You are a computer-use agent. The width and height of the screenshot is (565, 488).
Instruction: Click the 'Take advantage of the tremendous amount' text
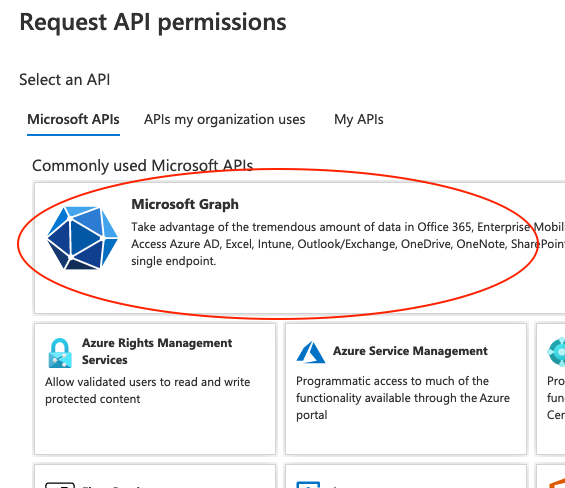click(x=348, y=244)
